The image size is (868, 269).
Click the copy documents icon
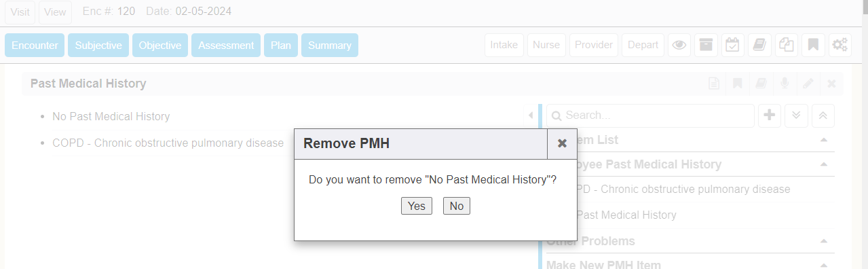click(x=786, y=46)
